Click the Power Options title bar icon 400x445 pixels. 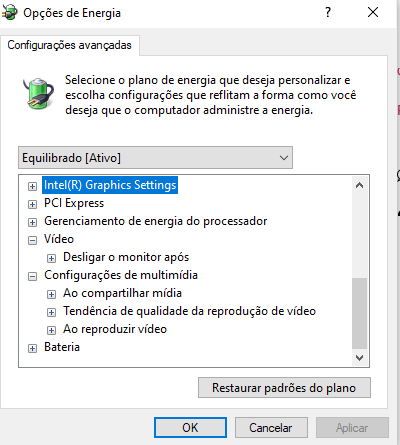(x=9, y=12)
